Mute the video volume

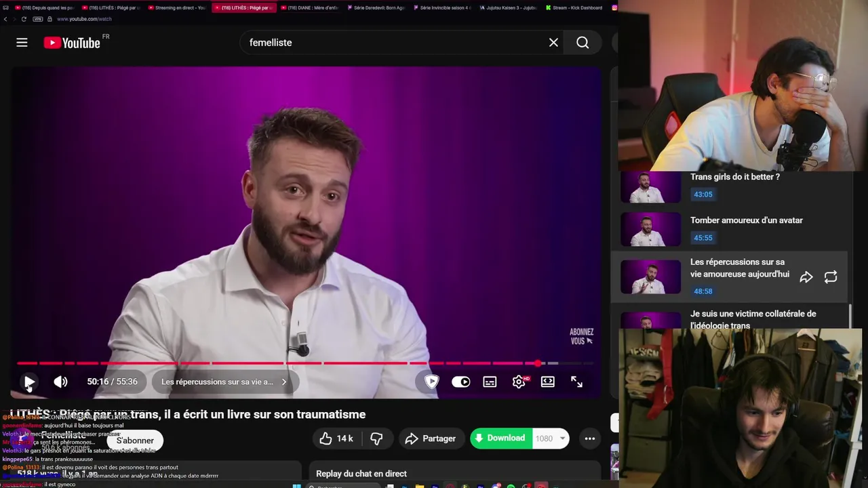pyautogui.click(x=60, y=382)
